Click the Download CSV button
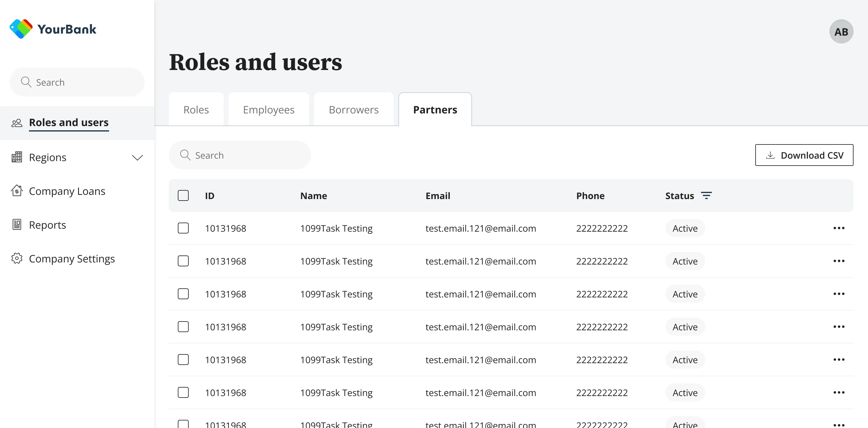This screenshot has height=428, width=868. (x=804, y=155)
